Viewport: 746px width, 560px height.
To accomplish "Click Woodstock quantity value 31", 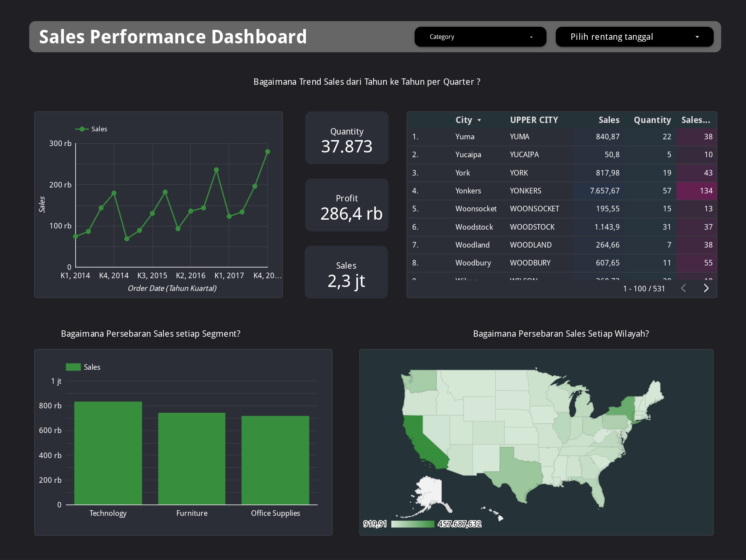I will [x=667, y=227].
